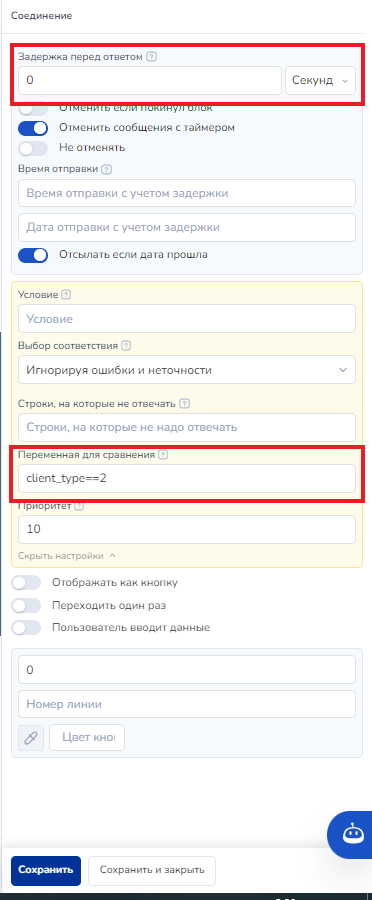This screenshot has width=372, height=900.
Task: Click help icon beside Выбор соответствия
Action: pyautogui.click(x=126, y=346)
